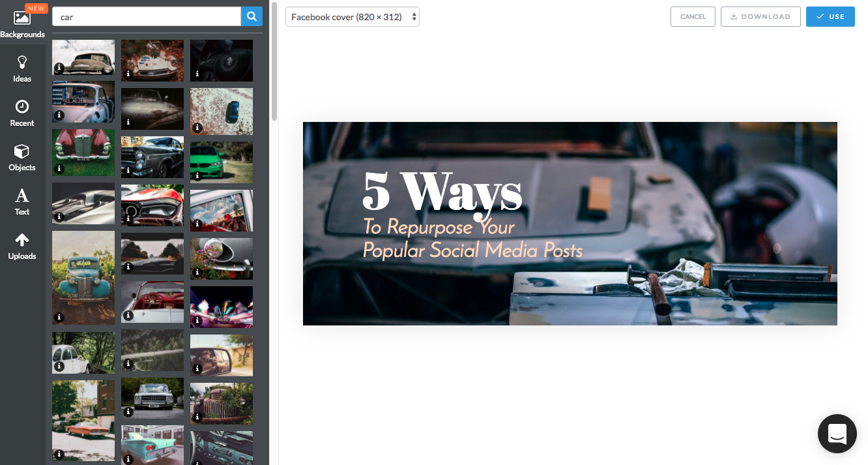Choose the black classic car with chrome thumbnail
The width and height of the screenshot is (868, 465).
pos(152,157)
